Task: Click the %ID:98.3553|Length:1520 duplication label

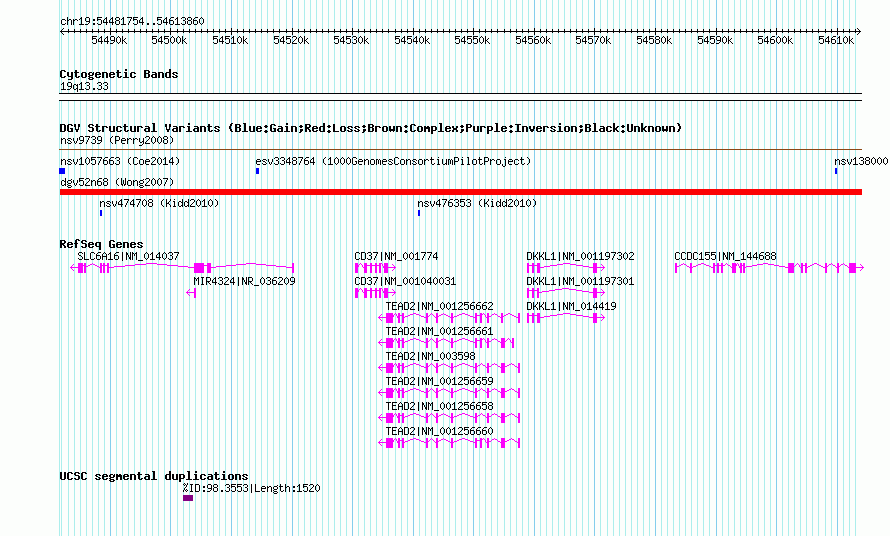Action: [x=251, y=488]
